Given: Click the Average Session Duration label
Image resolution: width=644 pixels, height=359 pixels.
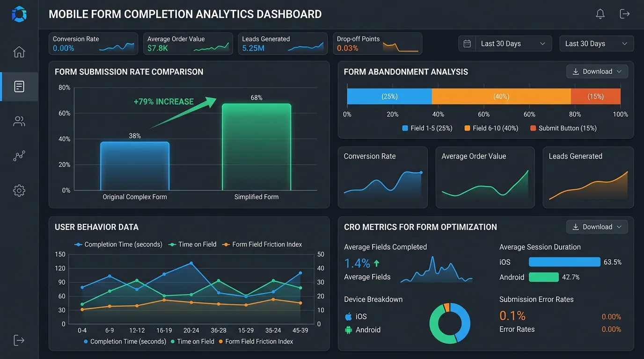Looking at the screenshot, I should [x=540, y=247].
